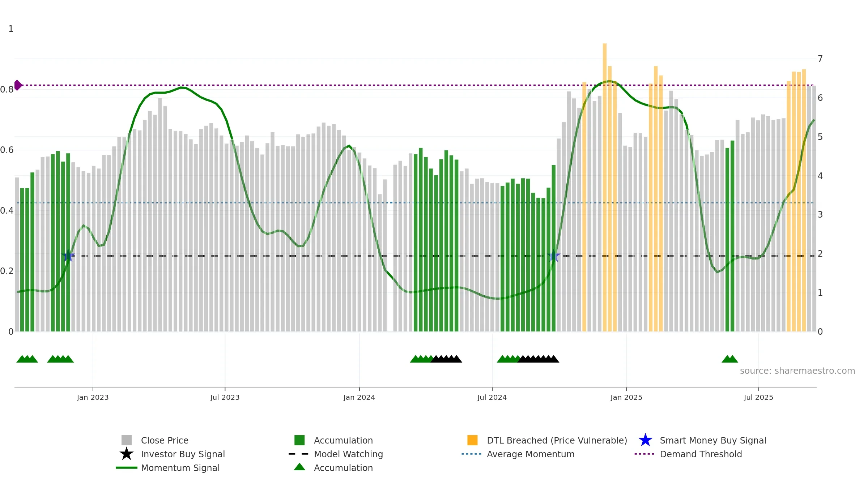Click DTL Breached (Price Vulnerable) legend text
868x488 pixels.
tap(557, 440)
